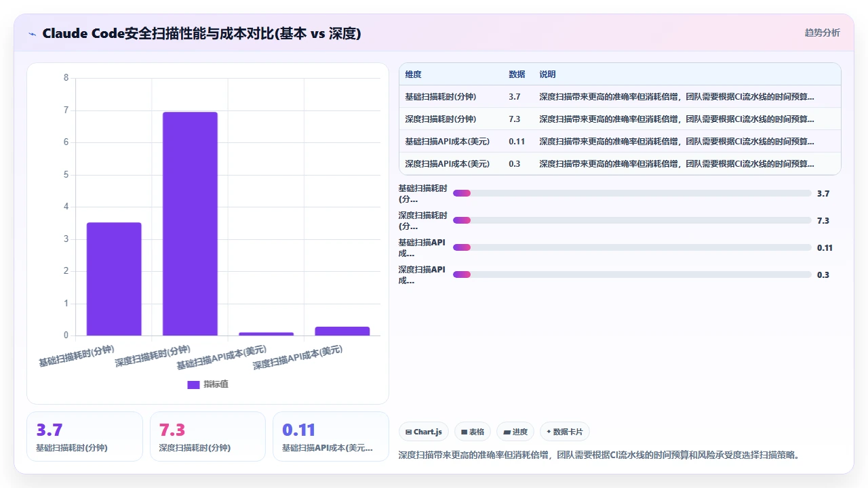Screen dimensions: 868x488
Task: Select the 深度扫描耗时(分钟) table row label
Action: coord(440,119)
